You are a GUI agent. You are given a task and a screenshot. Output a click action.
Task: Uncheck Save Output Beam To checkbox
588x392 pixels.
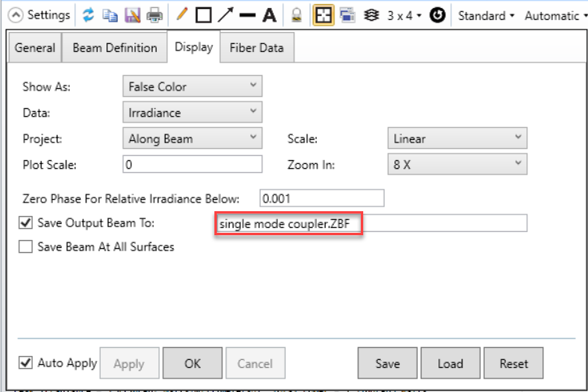coord(25,223)
